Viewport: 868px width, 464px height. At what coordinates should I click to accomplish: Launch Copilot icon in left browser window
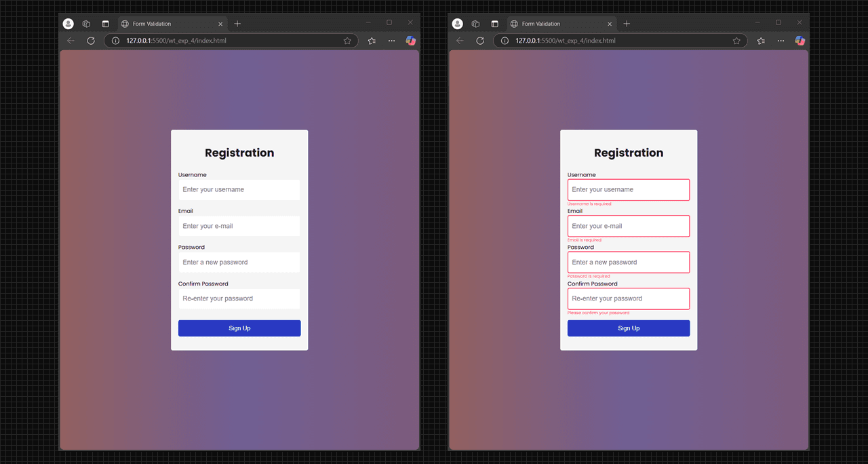(x=411, y=41)
